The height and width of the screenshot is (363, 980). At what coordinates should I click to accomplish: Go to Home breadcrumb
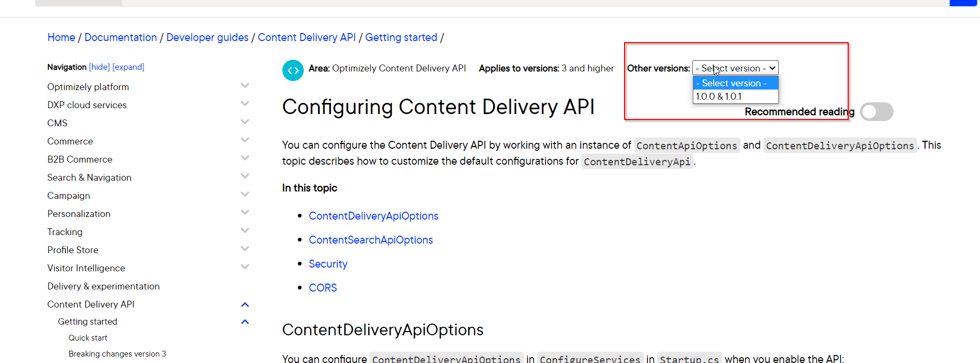click(61, 37)
